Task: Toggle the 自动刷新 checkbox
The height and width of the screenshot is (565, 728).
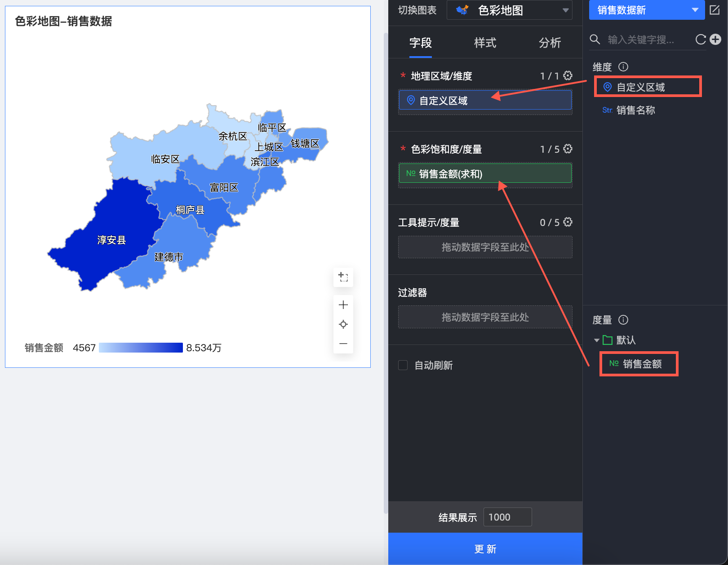Action: [x=403, y=365]
